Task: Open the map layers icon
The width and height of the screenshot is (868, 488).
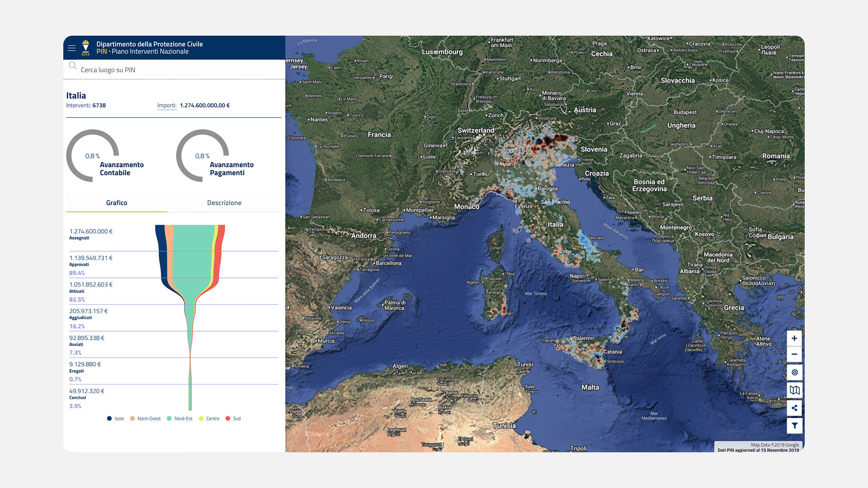Action: pos(794,390)
